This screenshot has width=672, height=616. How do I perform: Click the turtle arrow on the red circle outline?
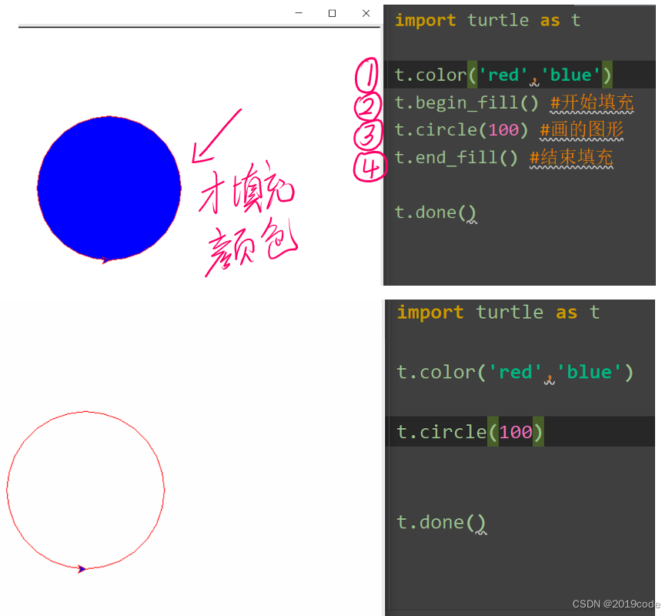tap(82, 568)
